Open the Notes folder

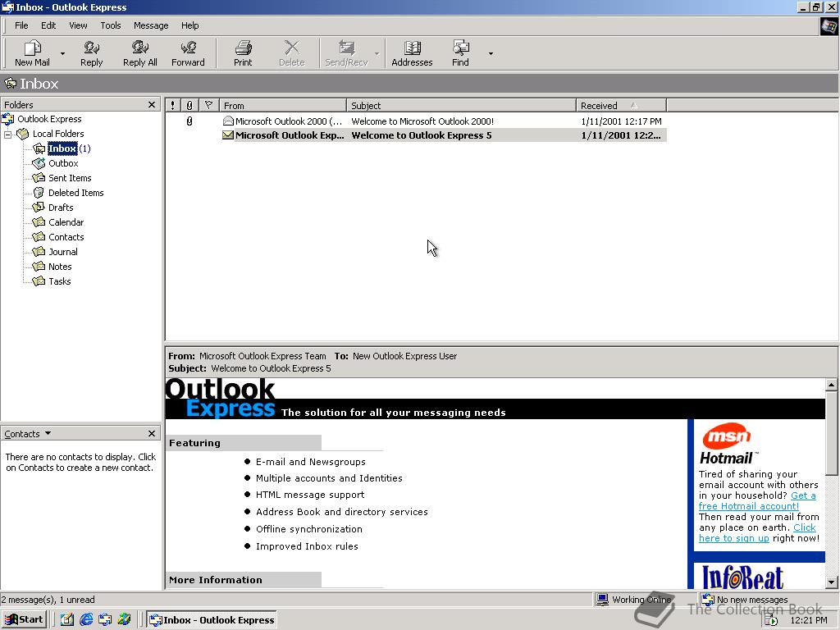point(59,267)
